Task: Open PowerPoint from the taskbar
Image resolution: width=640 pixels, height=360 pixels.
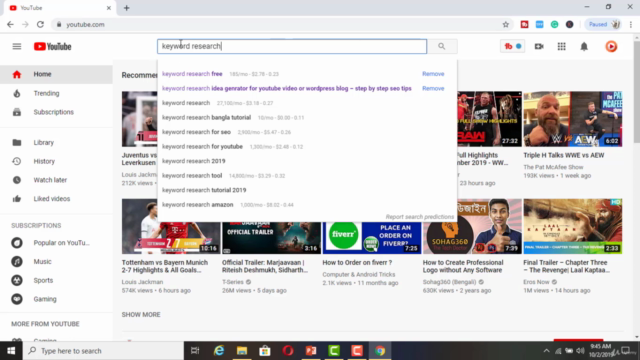Action: pos(311,351)
